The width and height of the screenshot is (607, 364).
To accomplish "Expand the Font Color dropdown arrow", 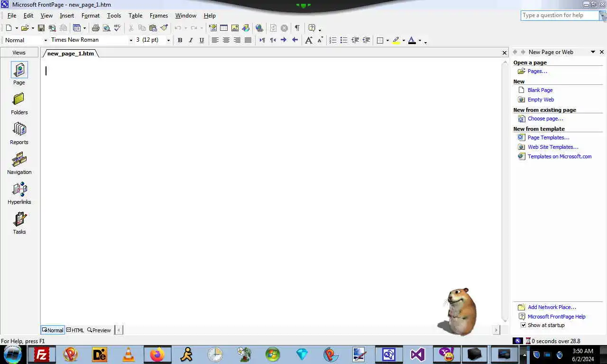I will [x=420, y=40].
